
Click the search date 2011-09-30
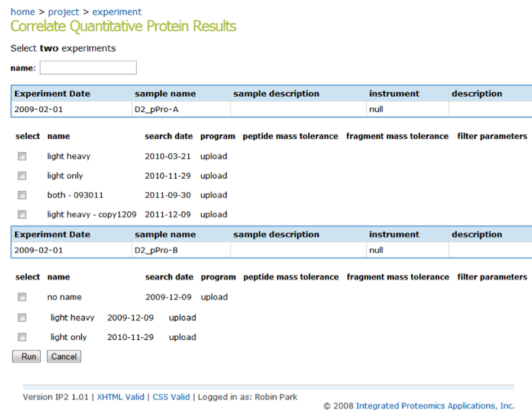pyautogui.click(x=167, y=195)
